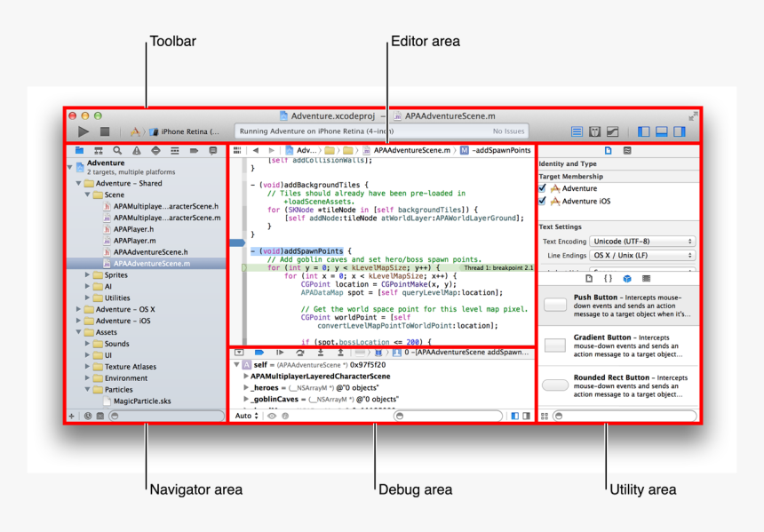
Task: Click APAAdventureScene.m in jump bar
Action: coord(407,150)
